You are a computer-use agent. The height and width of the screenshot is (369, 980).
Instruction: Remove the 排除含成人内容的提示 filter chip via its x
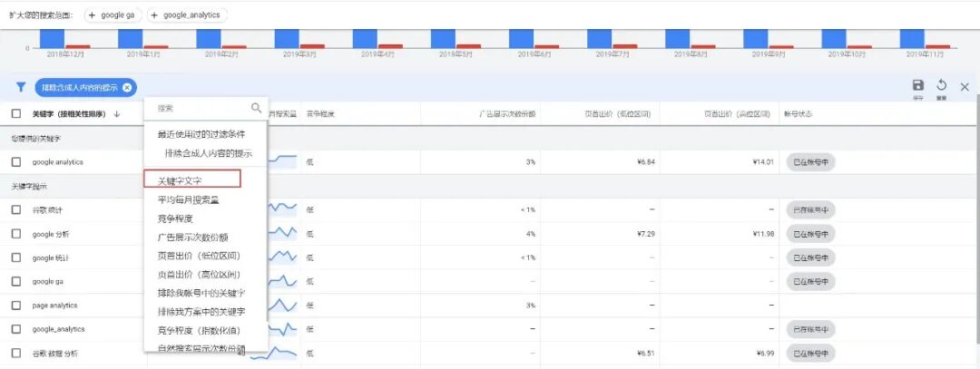tap(127, 88)
